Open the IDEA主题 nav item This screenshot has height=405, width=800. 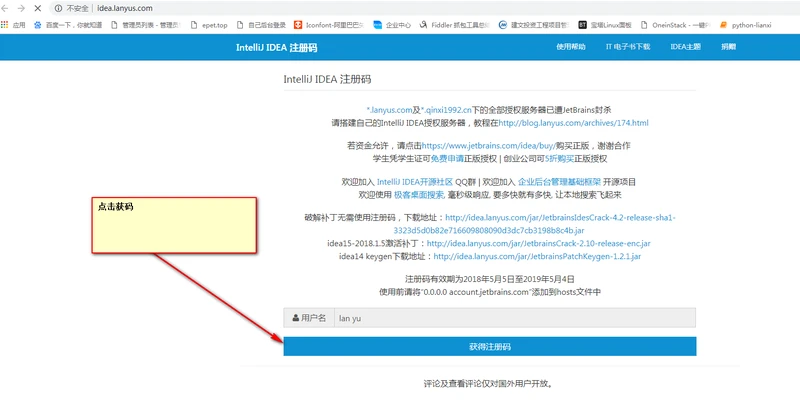pos(685,47)
